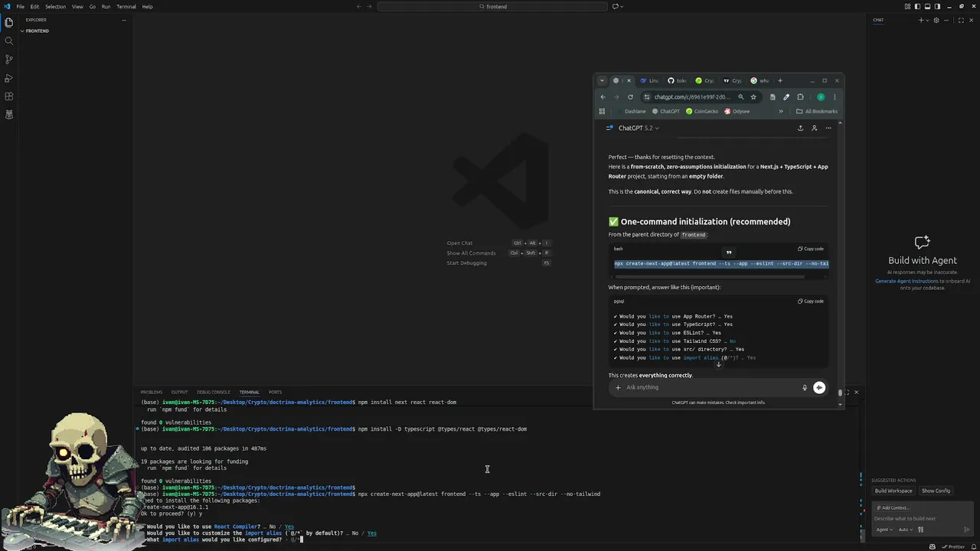Open configure tools icon in chat input

pyautogui.click(x=920, y=530)
